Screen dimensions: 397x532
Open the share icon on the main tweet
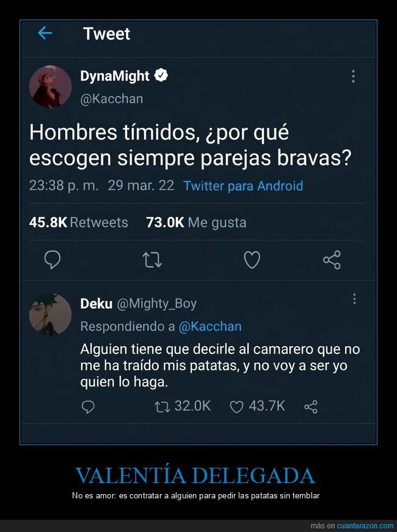331,260
